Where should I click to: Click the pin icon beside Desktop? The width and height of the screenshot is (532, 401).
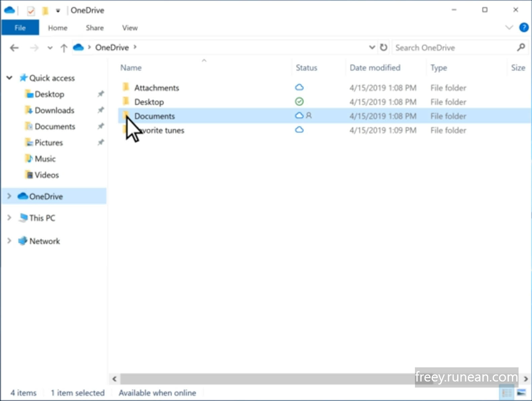click(x=101, y=94)
